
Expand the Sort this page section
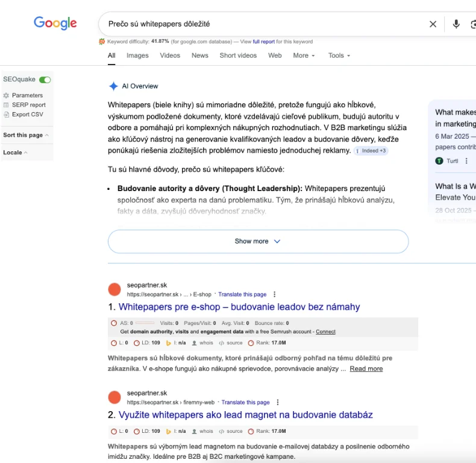click(x=26, y=135)
